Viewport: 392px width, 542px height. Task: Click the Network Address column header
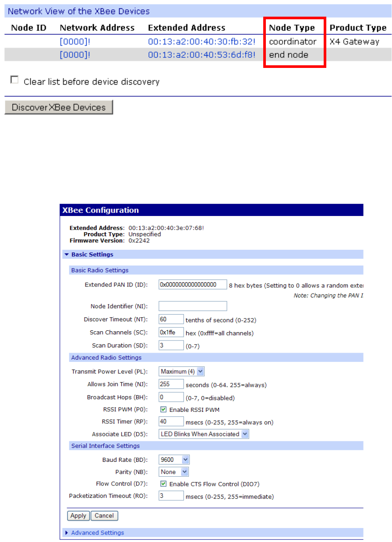click(97, 28)
